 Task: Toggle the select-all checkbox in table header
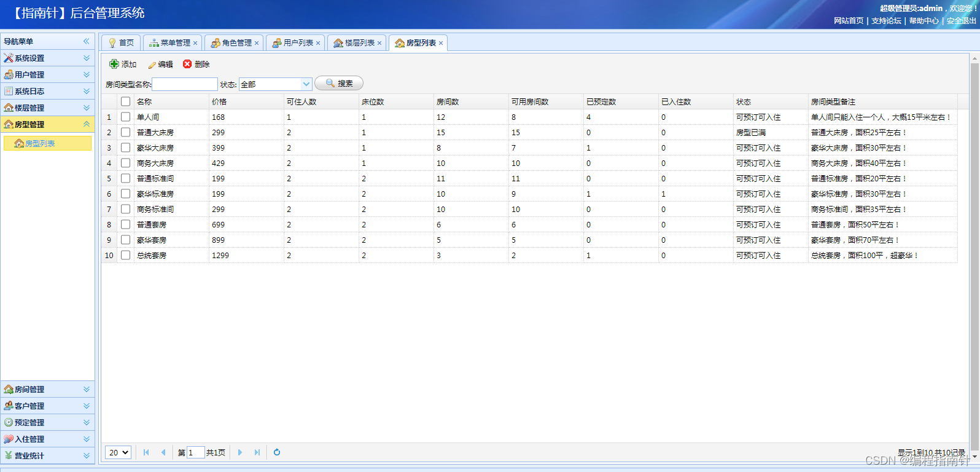coord(126,101)
